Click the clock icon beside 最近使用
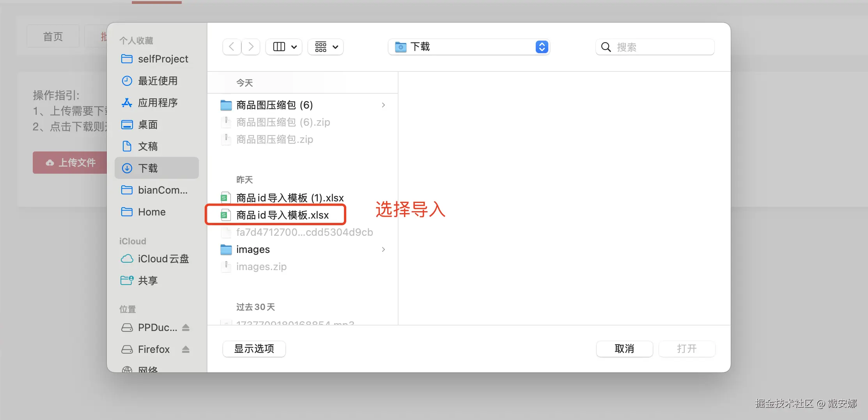Screen dimensions: 868x420 [127, 81]
